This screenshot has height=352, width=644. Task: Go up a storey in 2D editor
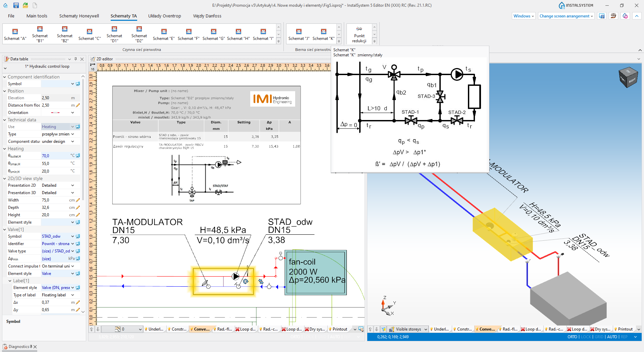pos(92,329)
